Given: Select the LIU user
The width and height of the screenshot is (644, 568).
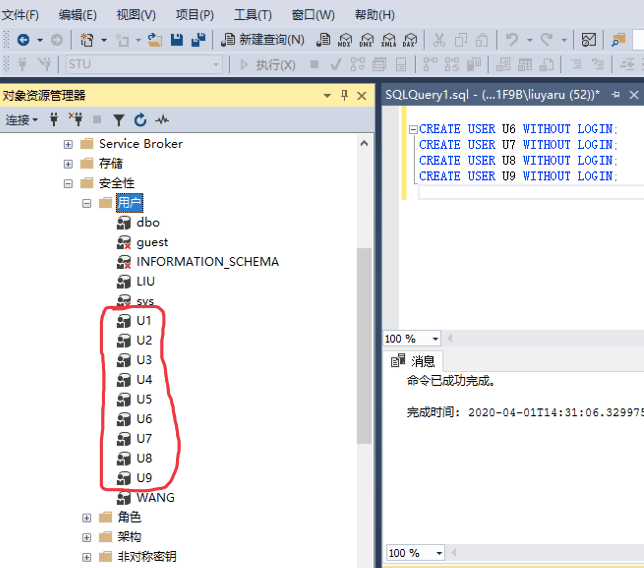Looking at the screenshot, I should pos(145,281).
